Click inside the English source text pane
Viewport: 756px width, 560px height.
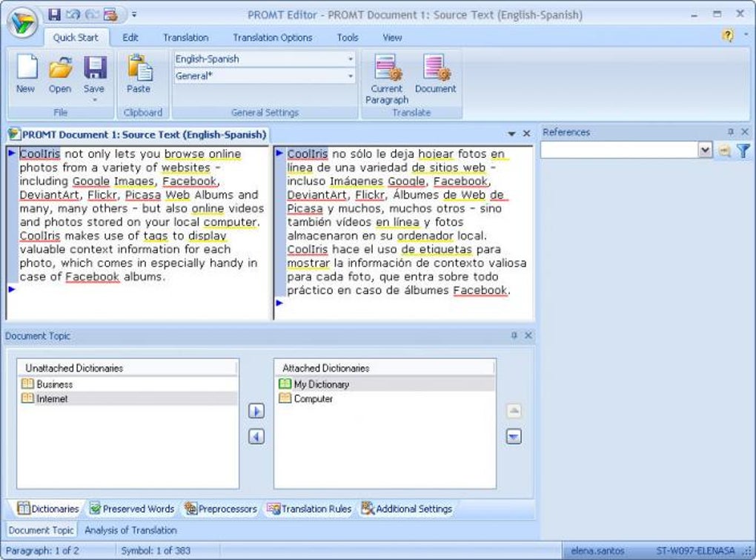[139, 232]
